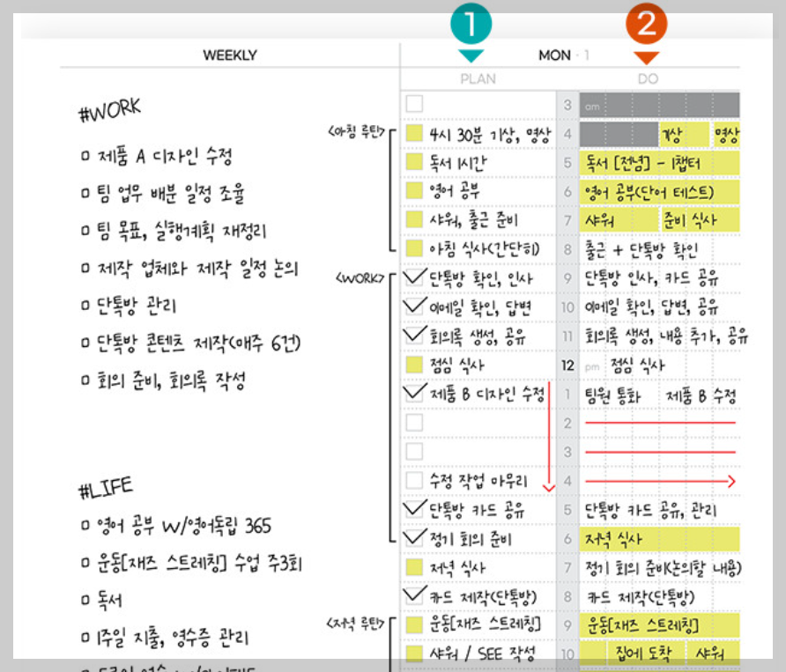The width and height of the screenshot is (786, 672).
Task: Check the empty plan box on the 3 am row
Action: [414, 104]
